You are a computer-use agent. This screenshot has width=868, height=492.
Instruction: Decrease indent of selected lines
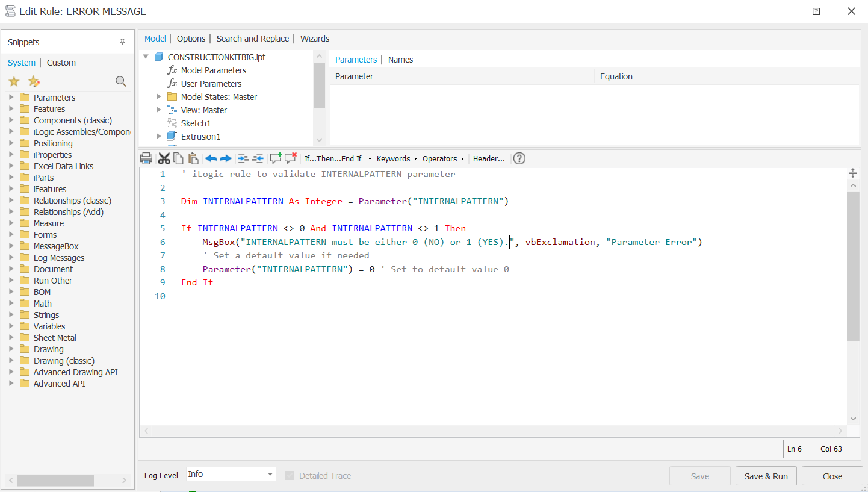[258, 158]
